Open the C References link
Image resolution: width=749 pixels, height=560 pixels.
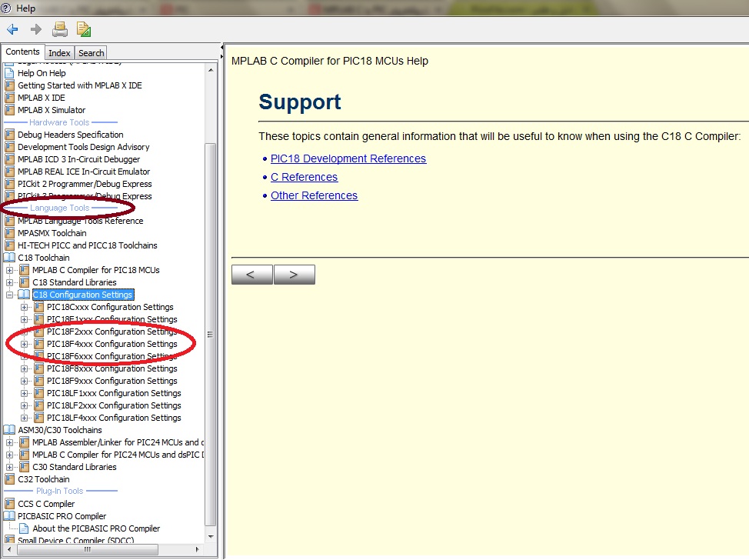305,177
